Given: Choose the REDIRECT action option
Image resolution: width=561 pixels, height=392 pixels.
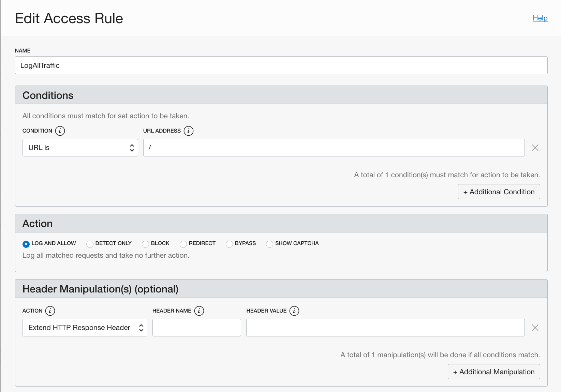Looking at the screenshot, I should pos(183,244).
